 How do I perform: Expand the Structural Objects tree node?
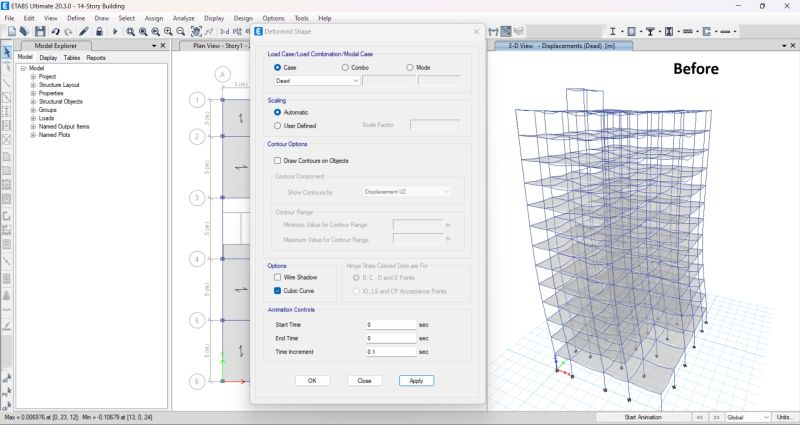pyautogui.click(x=33, y=102)
